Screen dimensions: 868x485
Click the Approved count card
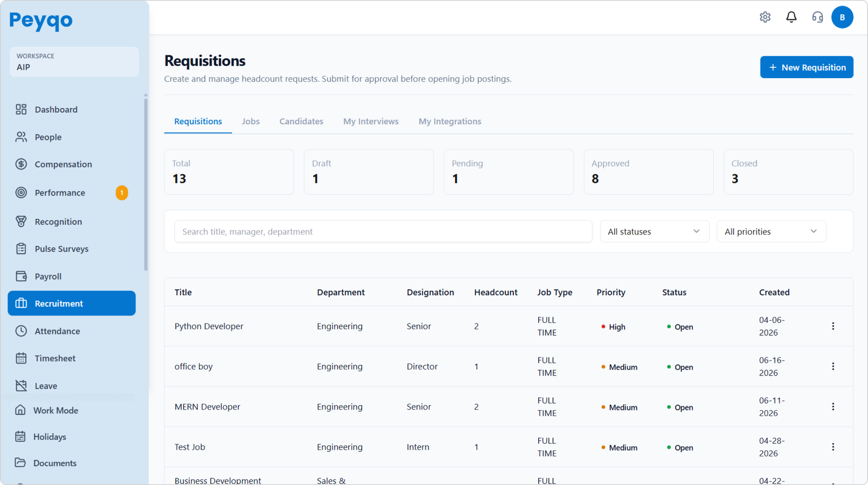(648, 172)
